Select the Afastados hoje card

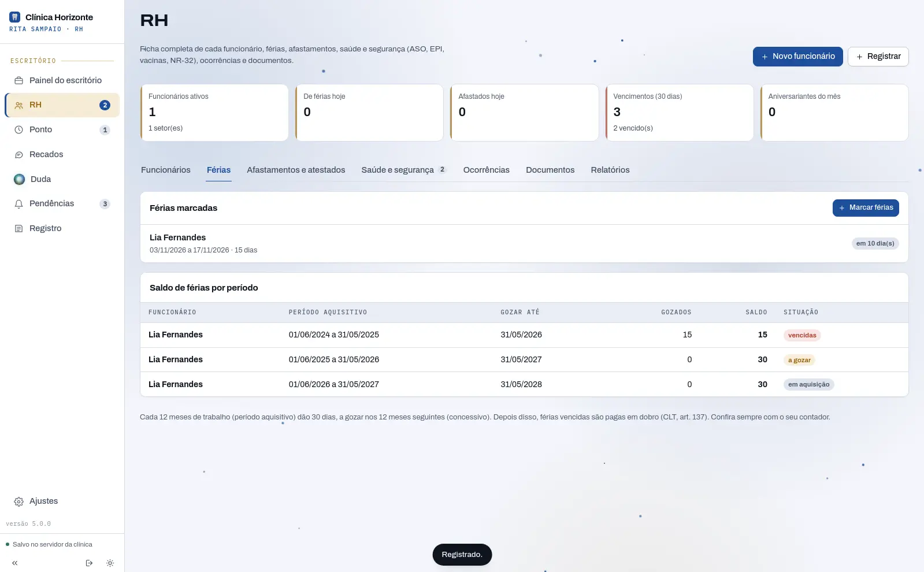click(x=524, y=113)
